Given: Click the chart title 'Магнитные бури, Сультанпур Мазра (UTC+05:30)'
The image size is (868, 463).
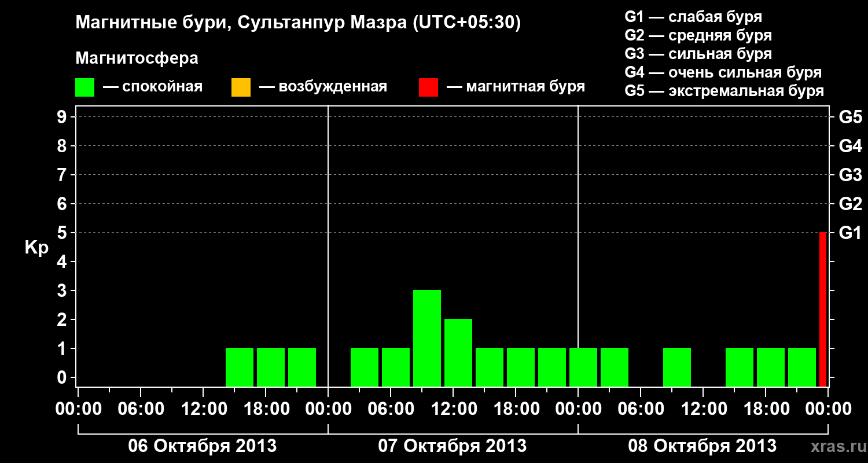Looking at the screenshot, I should (x=299, y=23).
